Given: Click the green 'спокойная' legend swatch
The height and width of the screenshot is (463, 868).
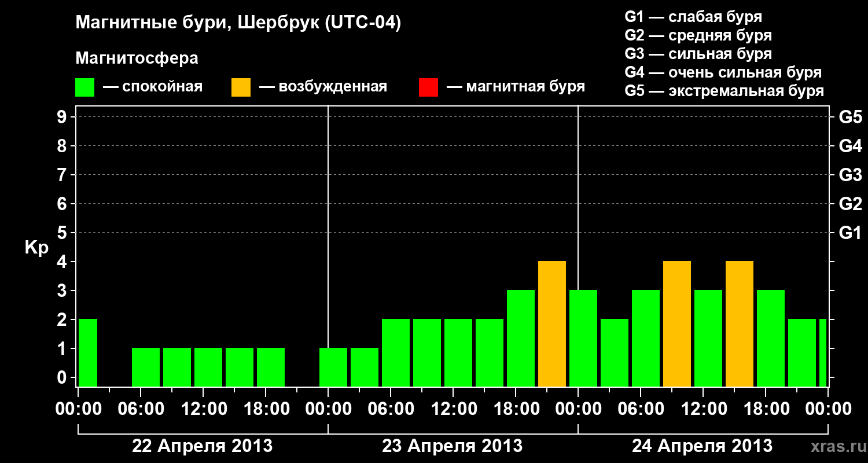Looking at the screenshot, I should pyautogui.click(x=85, y=87).
